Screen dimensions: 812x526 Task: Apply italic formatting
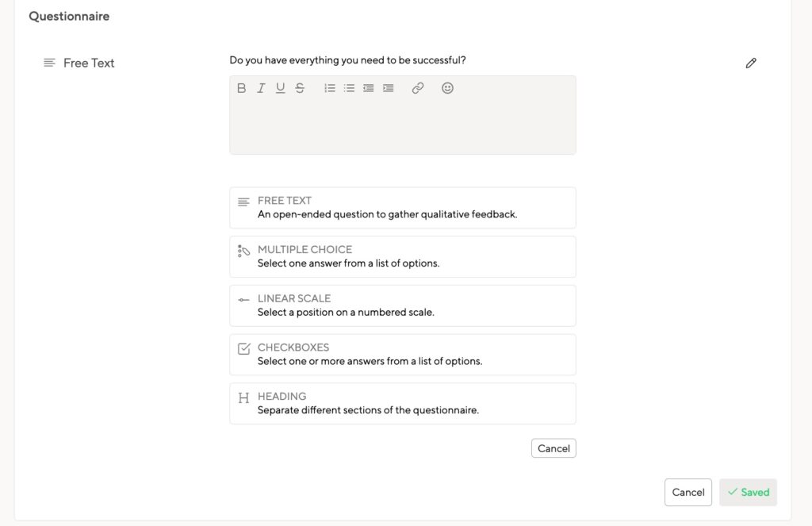coord(261,88)
